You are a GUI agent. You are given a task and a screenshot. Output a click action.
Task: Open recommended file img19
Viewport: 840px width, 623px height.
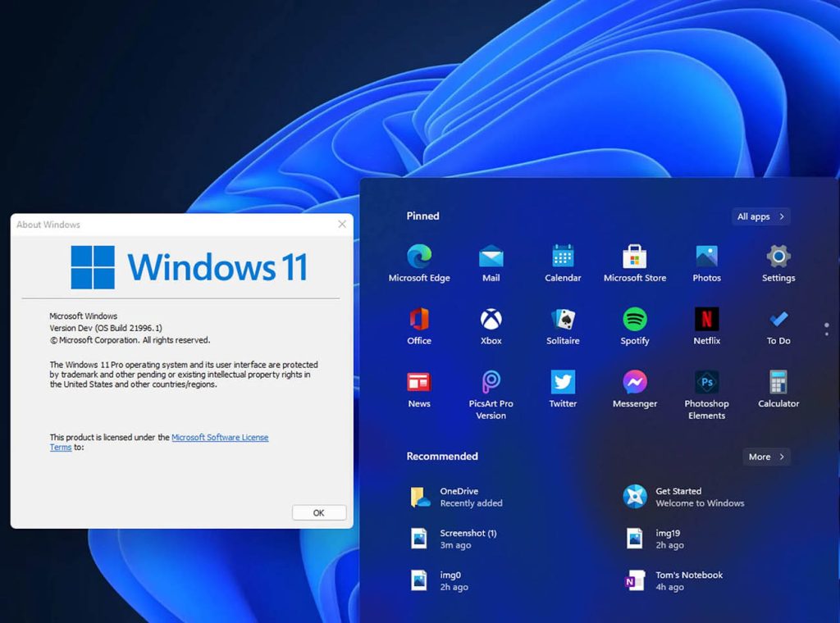click(655, 539)
